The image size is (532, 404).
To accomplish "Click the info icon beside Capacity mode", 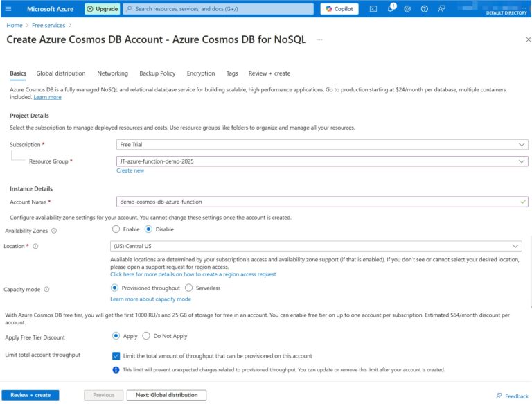I will point(47,289).
